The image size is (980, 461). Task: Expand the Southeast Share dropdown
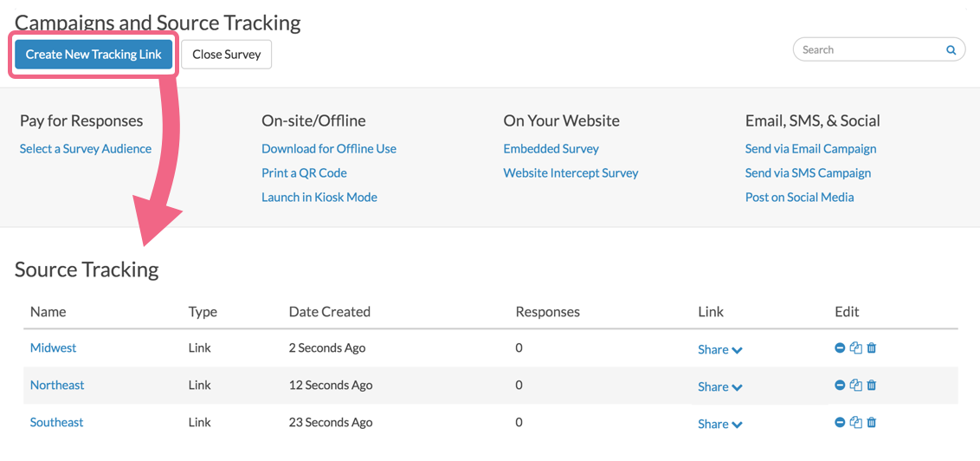pyautogui.click(x=720, y=425)
